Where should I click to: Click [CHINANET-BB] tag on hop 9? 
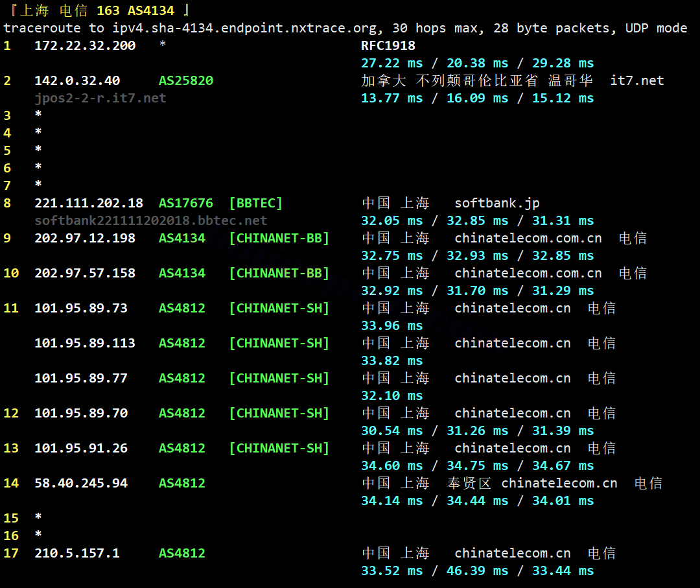279,238
